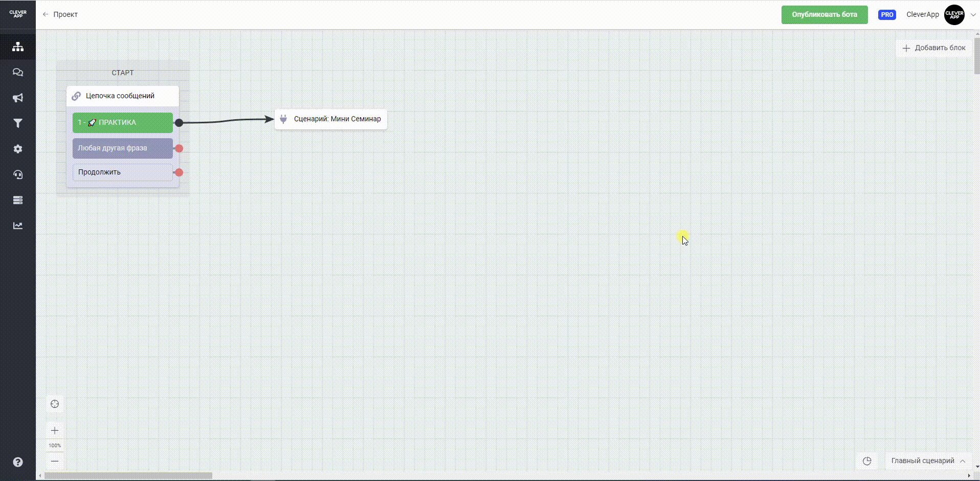Open the analytics chart icon in sidebar

pyautogui.click(x=18, y=226)
